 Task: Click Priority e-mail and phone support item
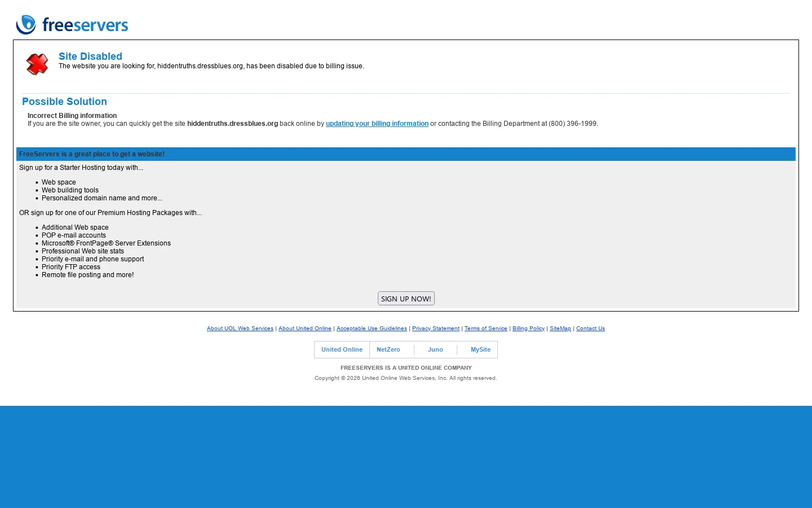tap(93, 259)
